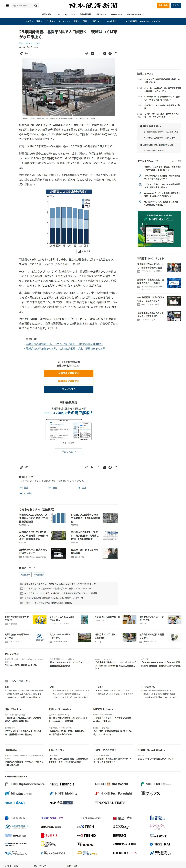
Task: Click the magnifier search icon
Action: [x=35, y=5]
